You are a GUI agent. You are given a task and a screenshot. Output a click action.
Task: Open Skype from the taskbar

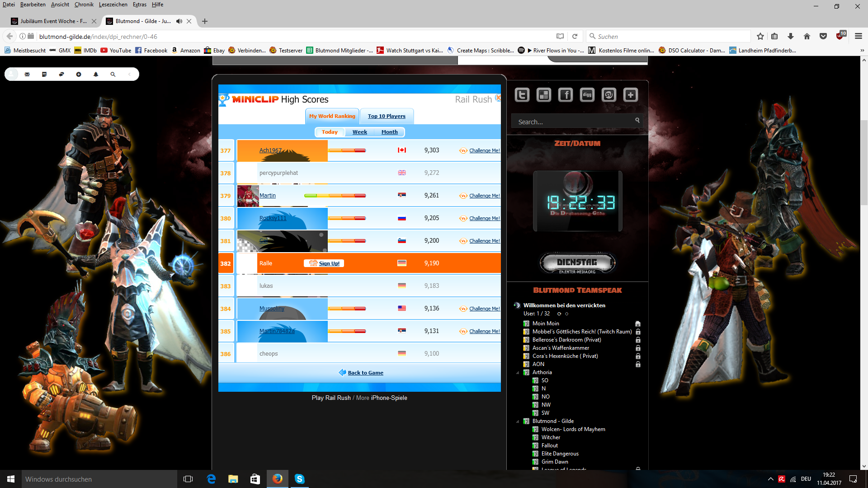pos(299,479)
